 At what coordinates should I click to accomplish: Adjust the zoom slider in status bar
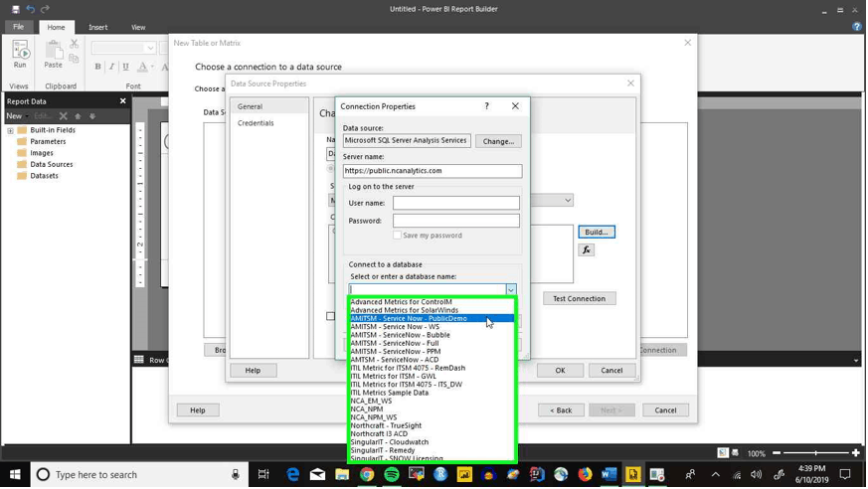tap(816, 453)
